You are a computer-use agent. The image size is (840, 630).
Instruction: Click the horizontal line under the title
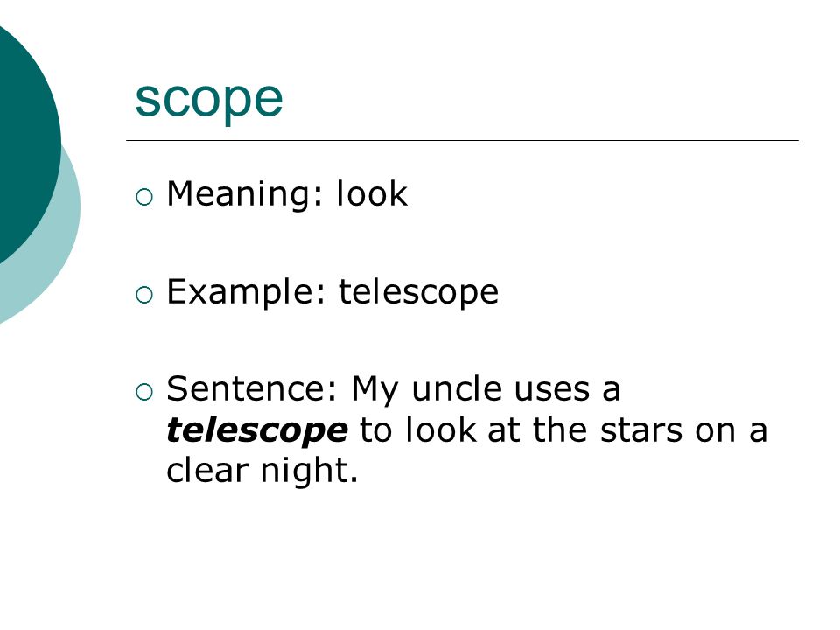[462, 140]
